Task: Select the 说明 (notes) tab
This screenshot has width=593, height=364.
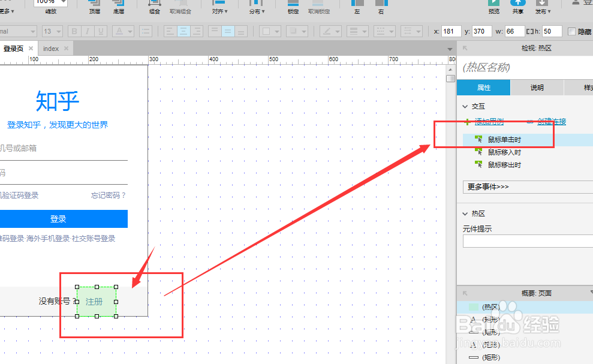Action: 537,88
